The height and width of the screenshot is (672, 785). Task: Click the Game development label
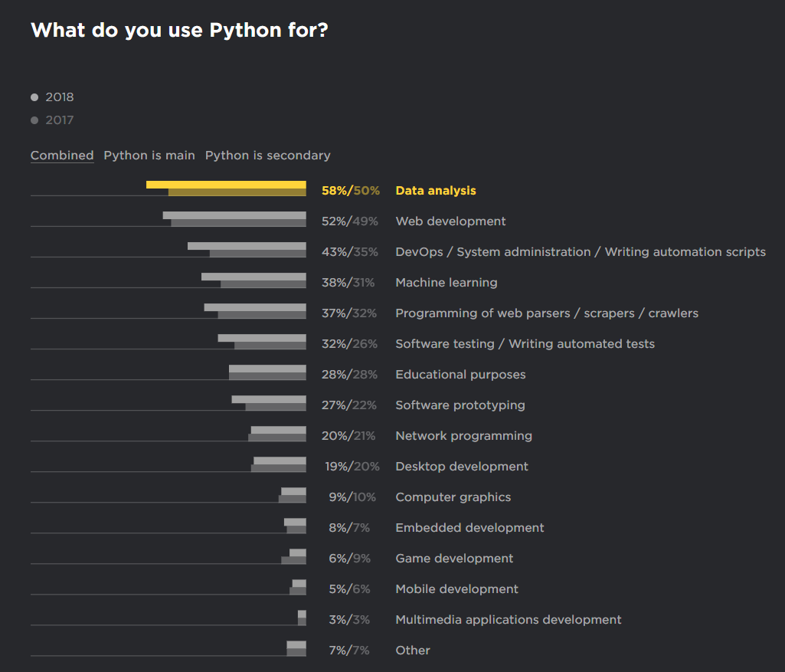454,559
